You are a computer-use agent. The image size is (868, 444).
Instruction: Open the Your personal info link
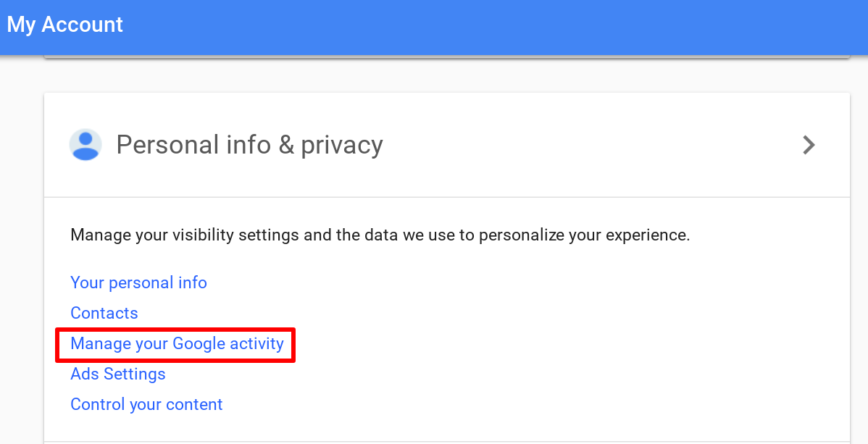138,282
